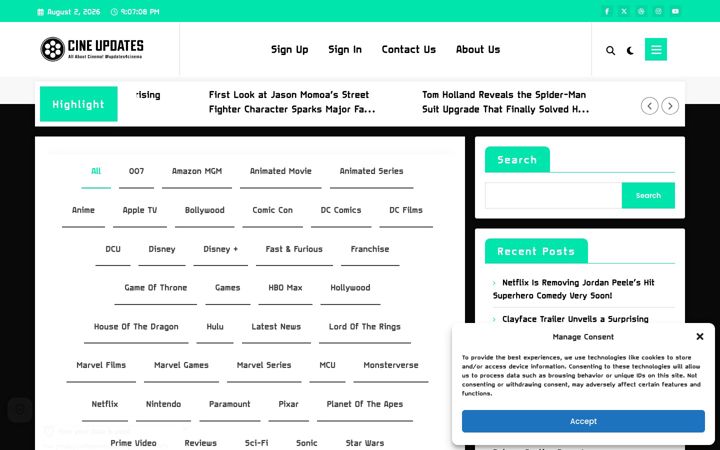Toggle dark mode with the moon icon

tap(630, 51)
